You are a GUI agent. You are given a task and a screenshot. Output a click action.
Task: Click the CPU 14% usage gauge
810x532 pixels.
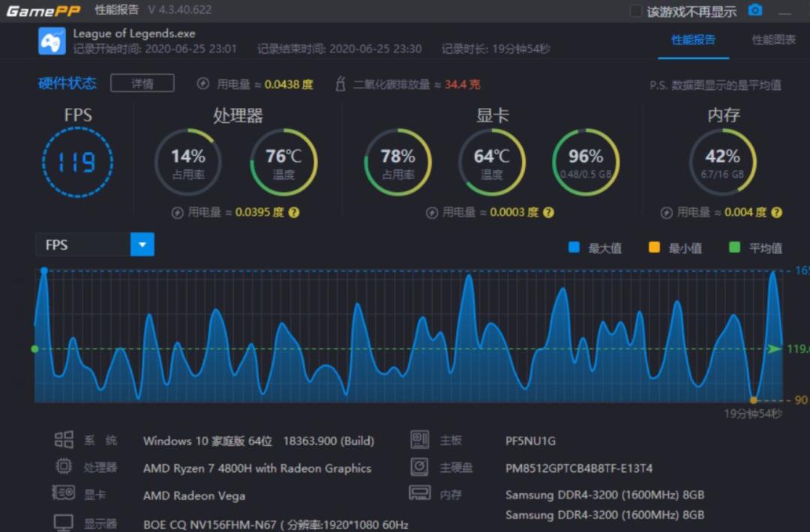click(x=188, y=162)
